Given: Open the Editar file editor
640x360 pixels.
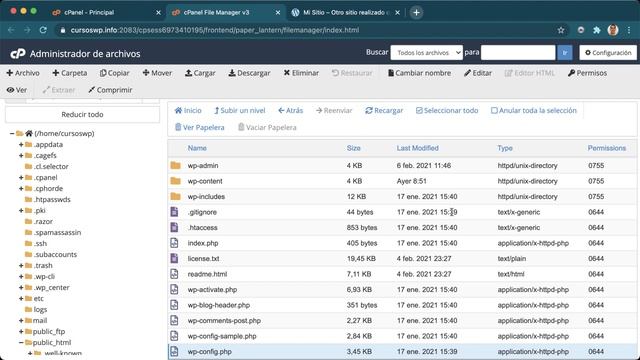Looking at the screenshot, I should [478, 73].
